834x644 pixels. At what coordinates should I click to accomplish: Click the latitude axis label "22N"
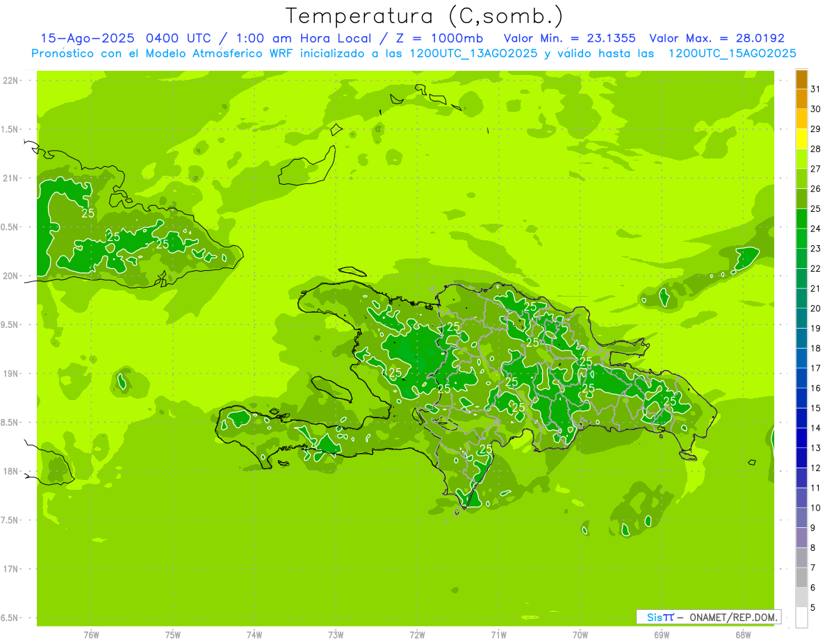11,80
